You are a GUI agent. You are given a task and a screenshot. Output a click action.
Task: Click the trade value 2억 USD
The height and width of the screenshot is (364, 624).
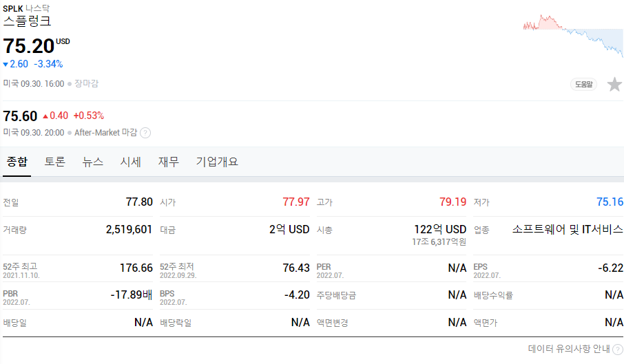pyautogui.click(x=289, y=229)
